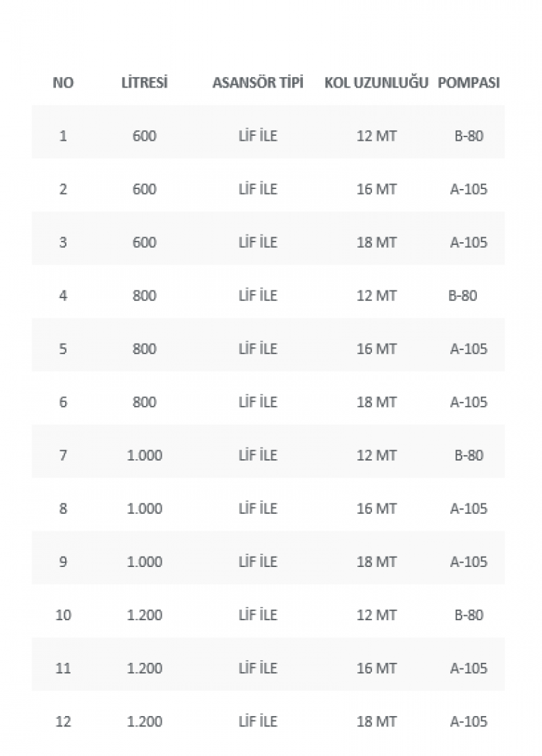Select 1.200 litres in row 11

145,668
